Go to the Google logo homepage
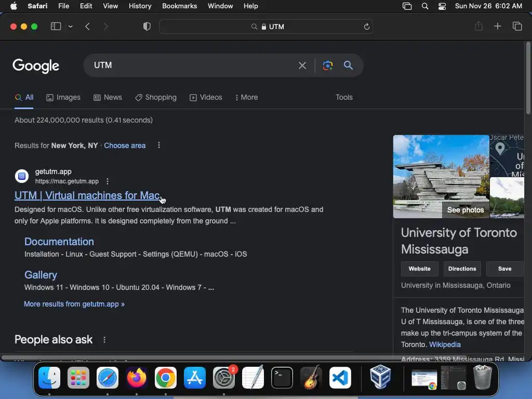Screen dimensions: 532x399 coord(36,66)
